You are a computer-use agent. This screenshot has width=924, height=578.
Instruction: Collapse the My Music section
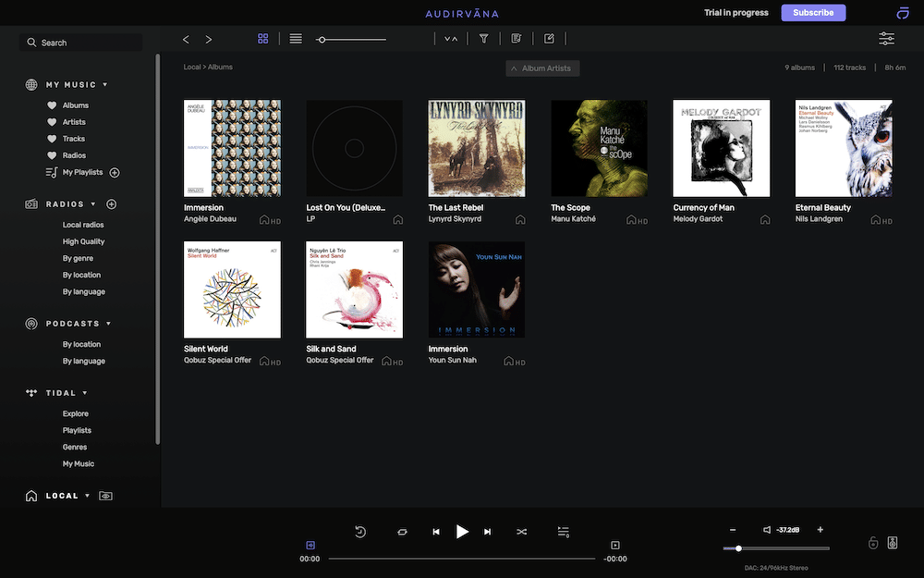click(105, 84)
